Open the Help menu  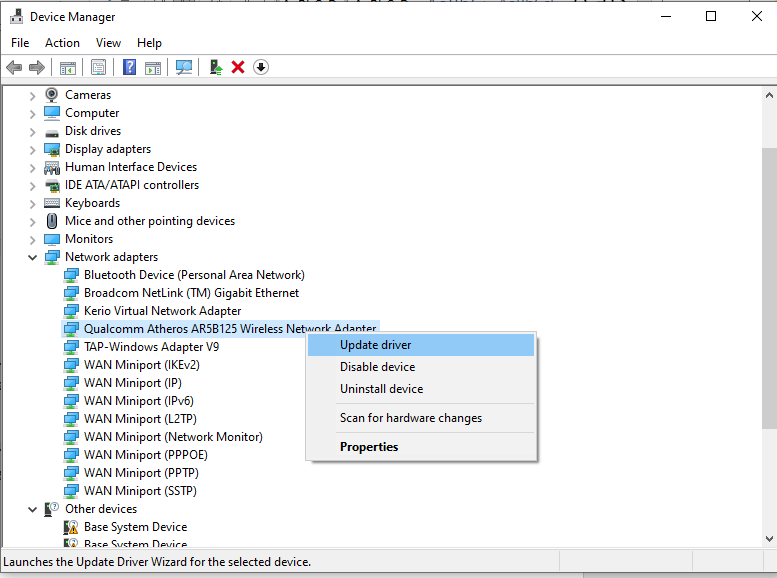coord(149,43)
